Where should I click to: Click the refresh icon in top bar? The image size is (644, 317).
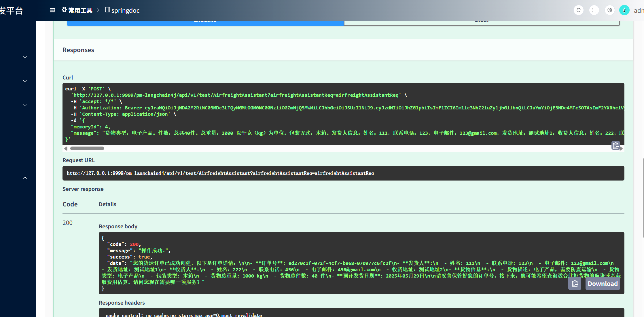click(578, 10)
